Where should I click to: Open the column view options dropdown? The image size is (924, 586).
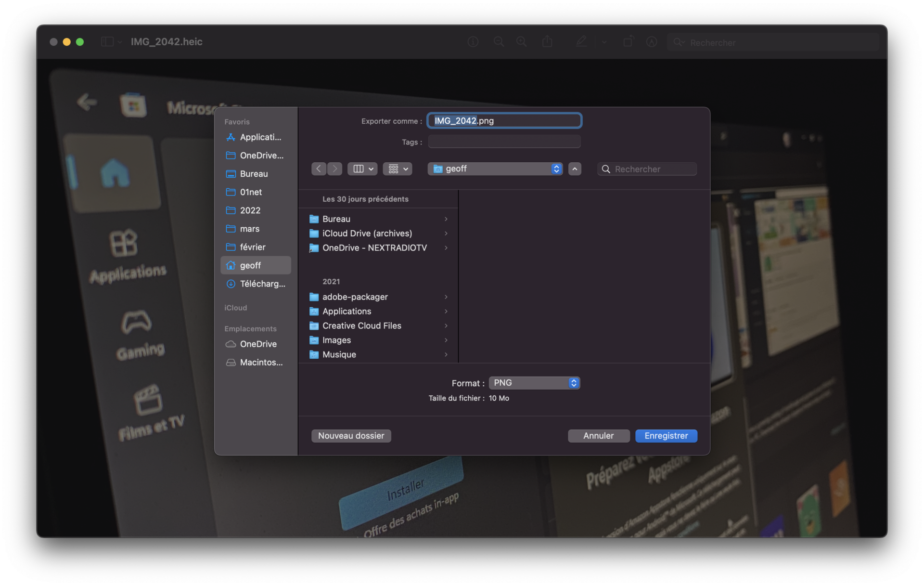pyautogui.click(x=363, y=169)
